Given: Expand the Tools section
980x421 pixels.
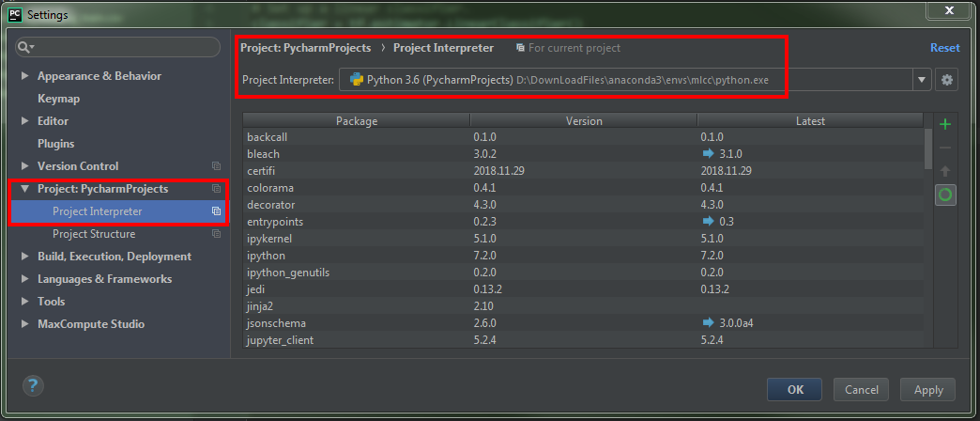Looking at the screenshot, I should tap(25, 302).
